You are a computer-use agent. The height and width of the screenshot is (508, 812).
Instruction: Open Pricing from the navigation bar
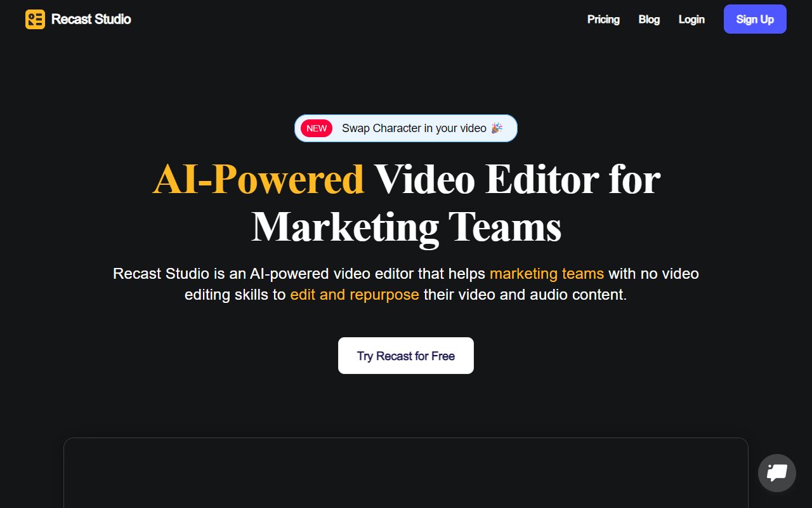(603, 20)
